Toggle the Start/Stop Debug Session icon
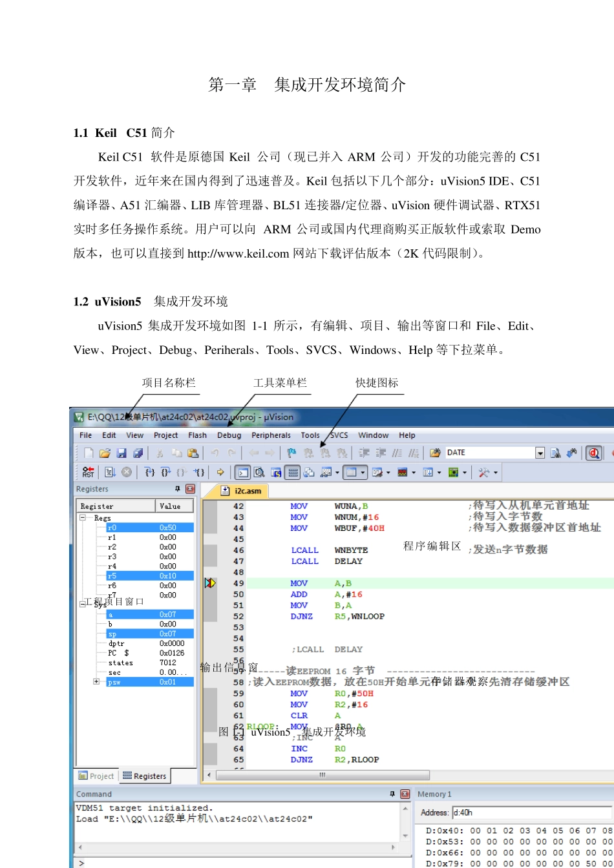The height and width of the screenshot is (868, 614). (593, 453)
